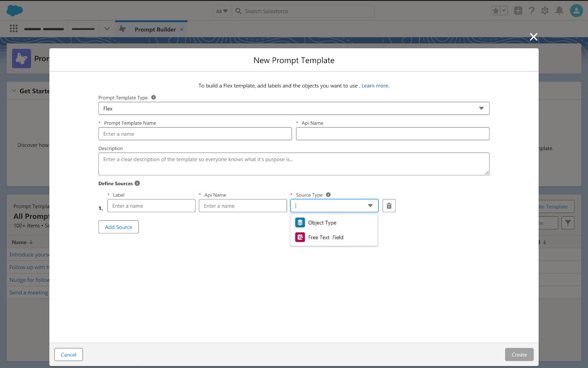Click the Favorites star icon

495,11
